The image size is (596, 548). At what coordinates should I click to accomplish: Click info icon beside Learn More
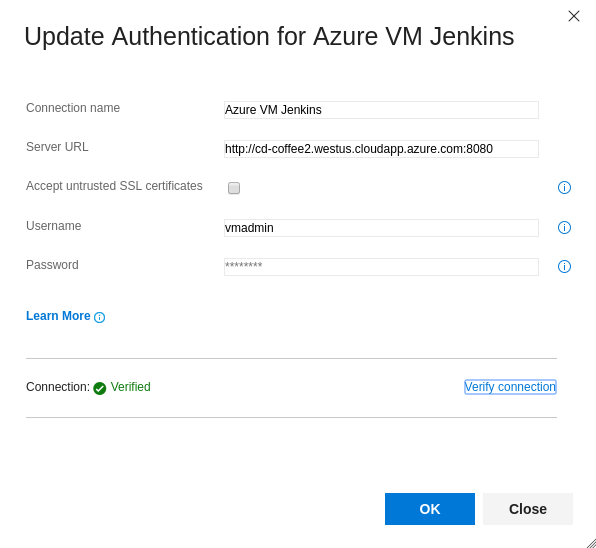[x=100, y=317]
